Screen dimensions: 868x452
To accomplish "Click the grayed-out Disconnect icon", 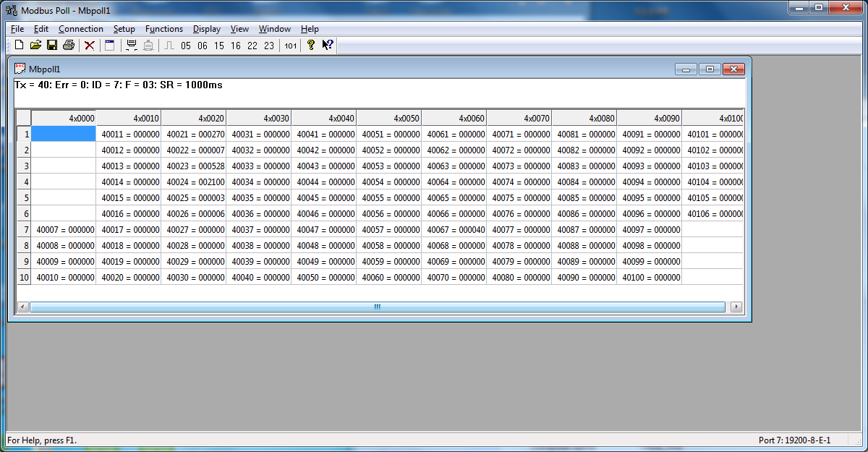I will tap(148, 46).
